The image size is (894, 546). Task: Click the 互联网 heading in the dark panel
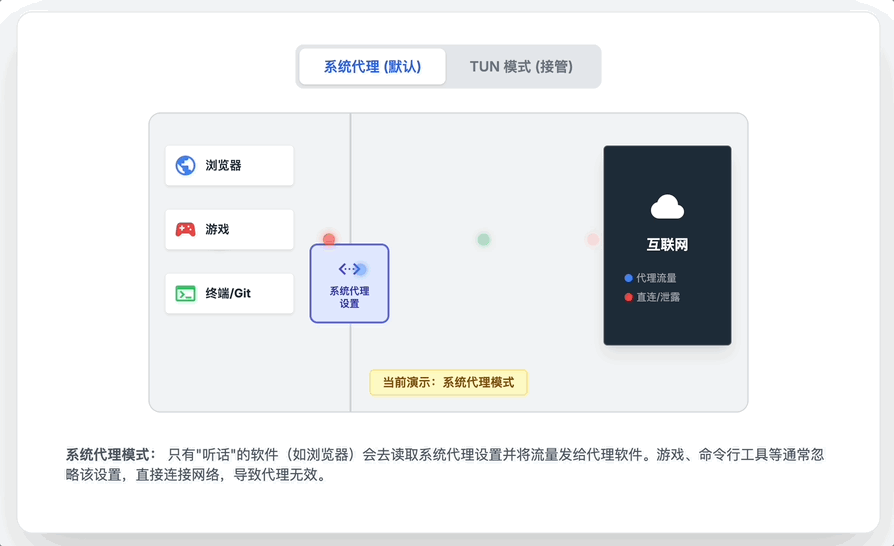point(667,245)
